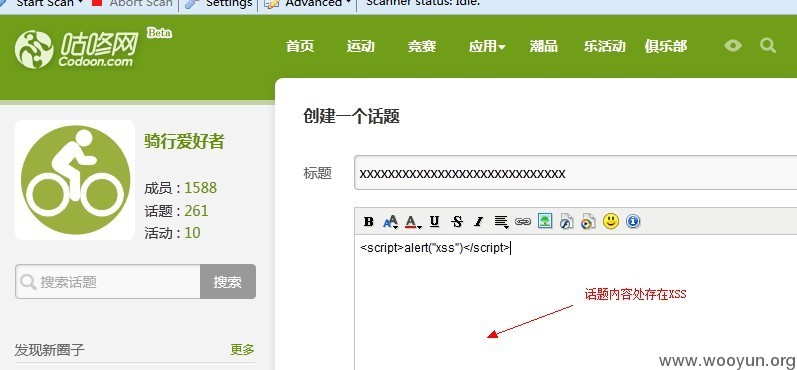Screen dimensions: 797x370
Task: Insert Flash content into the post
Action: [566, 222]
